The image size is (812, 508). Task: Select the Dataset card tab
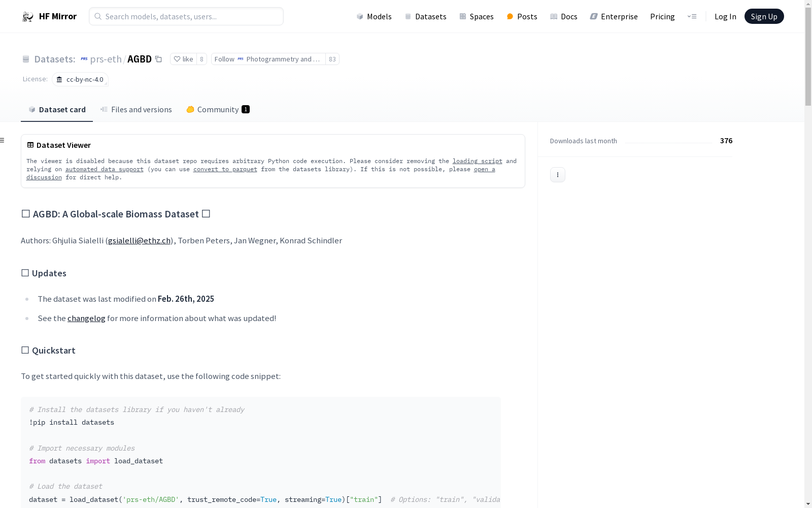coord(57,109)
